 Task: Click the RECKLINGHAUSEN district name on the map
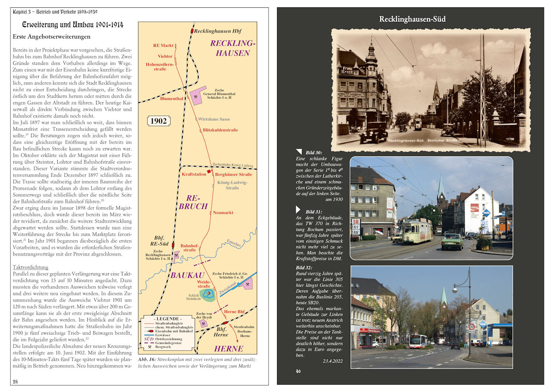(x=233, y=48)
